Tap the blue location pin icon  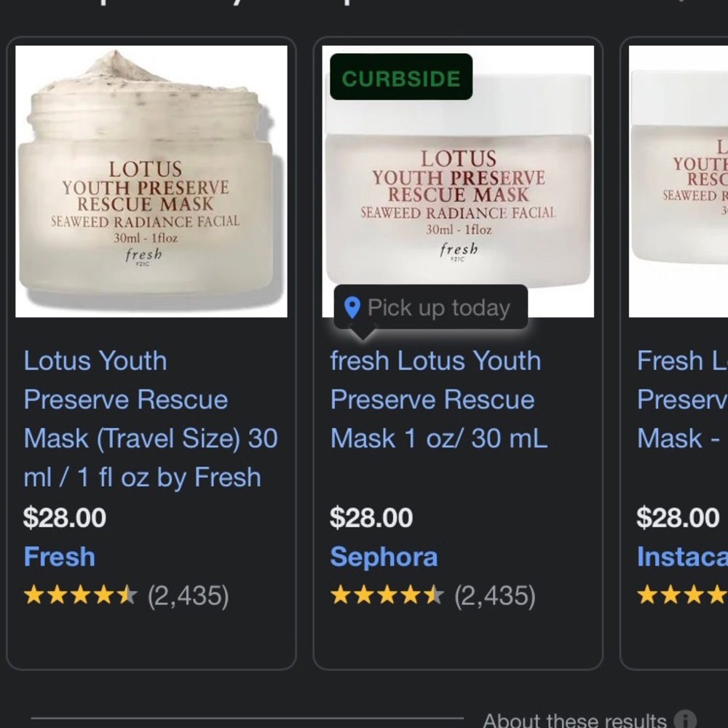(352, 308)
